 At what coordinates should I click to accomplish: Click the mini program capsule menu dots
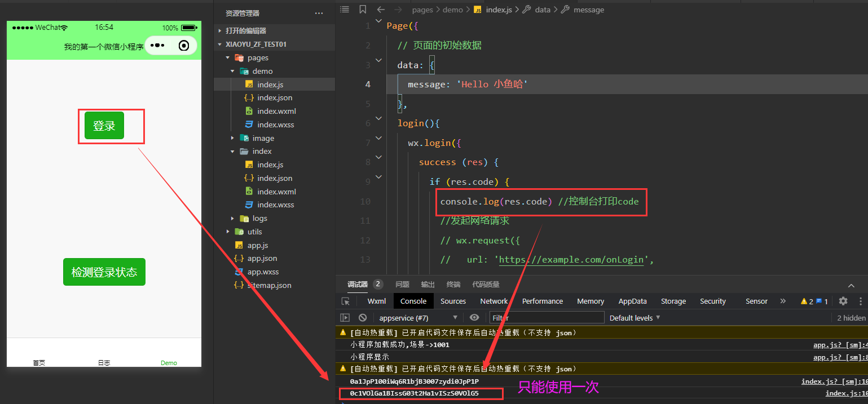(158, 46)
